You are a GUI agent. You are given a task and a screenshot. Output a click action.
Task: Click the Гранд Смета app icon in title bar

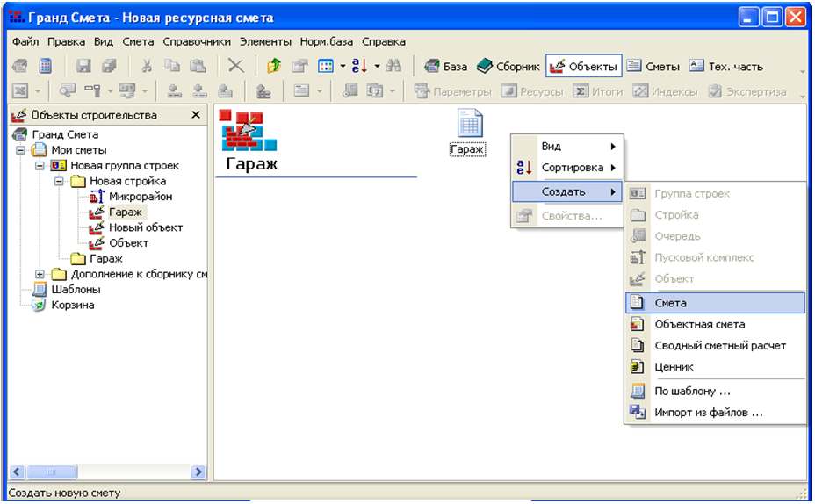pyautogui.click(x=18, y=18)
